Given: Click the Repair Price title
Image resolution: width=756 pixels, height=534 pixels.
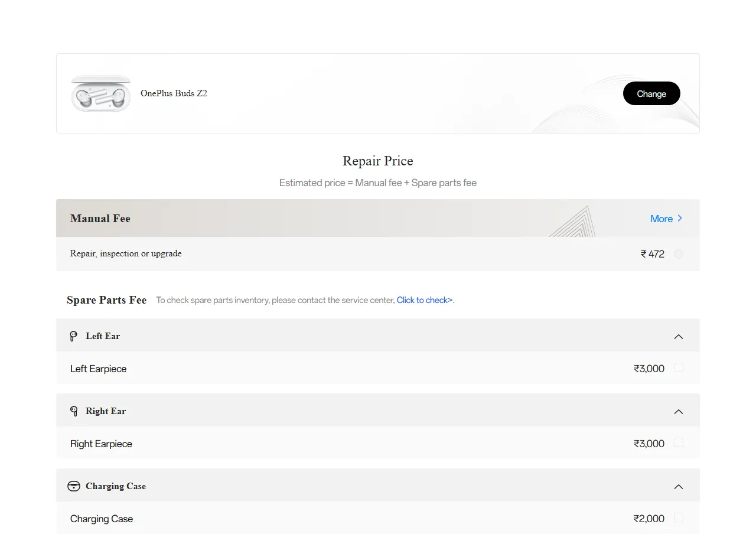Looking at the screenshot, I should [378, 161].
